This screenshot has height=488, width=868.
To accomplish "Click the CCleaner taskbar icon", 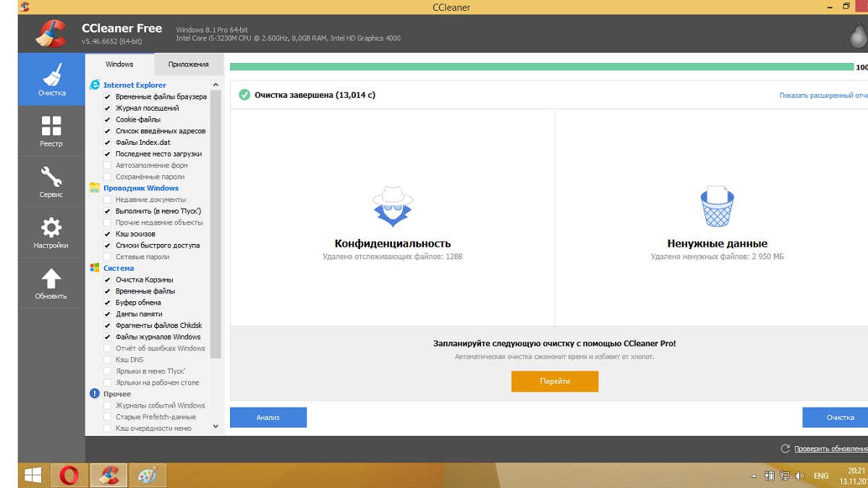I will (109, 475).
